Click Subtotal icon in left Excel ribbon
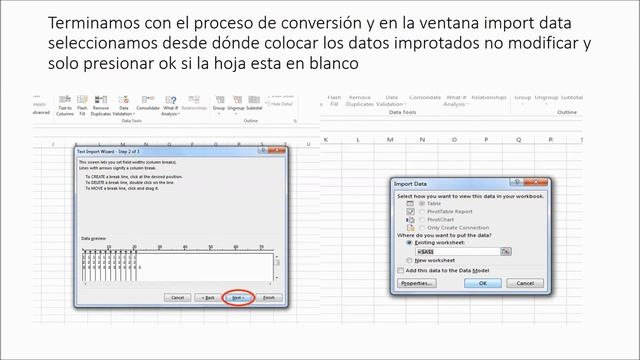This screenshot has width=640, height=360. click(254, 99)
